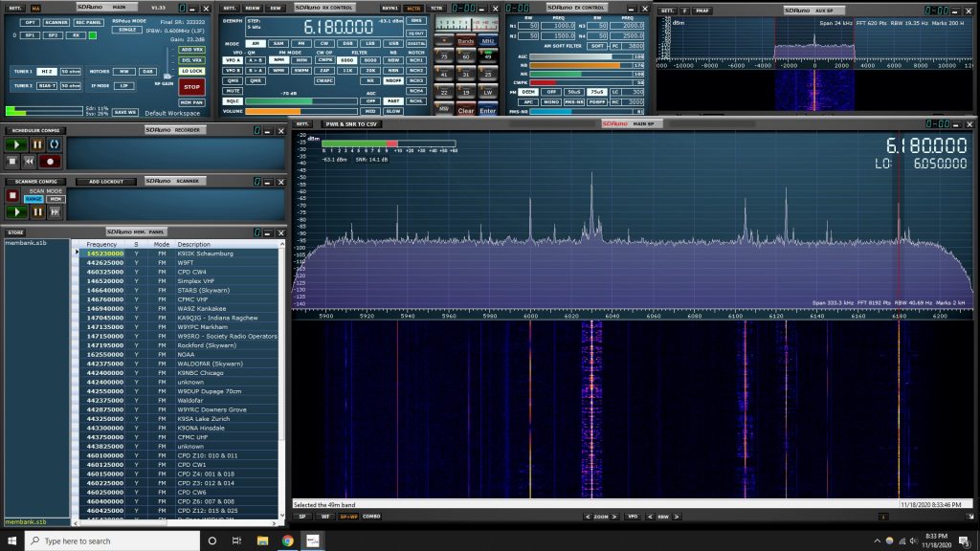
Task: Select the 19 meter band keypad button
Action: tap(466, 91)
